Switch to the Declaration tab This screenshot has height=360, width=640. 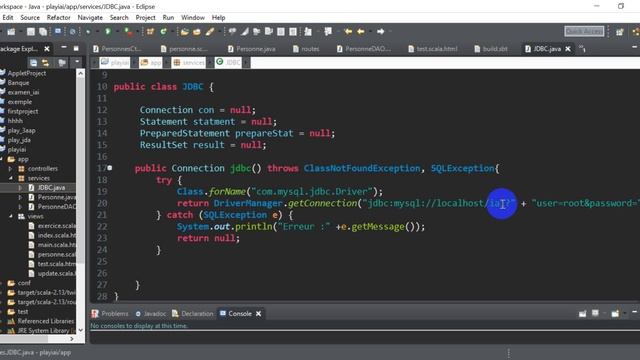193,313
